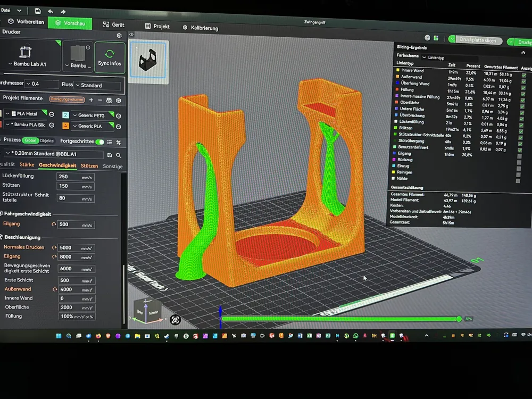Open nozzle diameter 0.4 dropdown
This screenshot has width=532, height=399.
click(x=42, y=84)
